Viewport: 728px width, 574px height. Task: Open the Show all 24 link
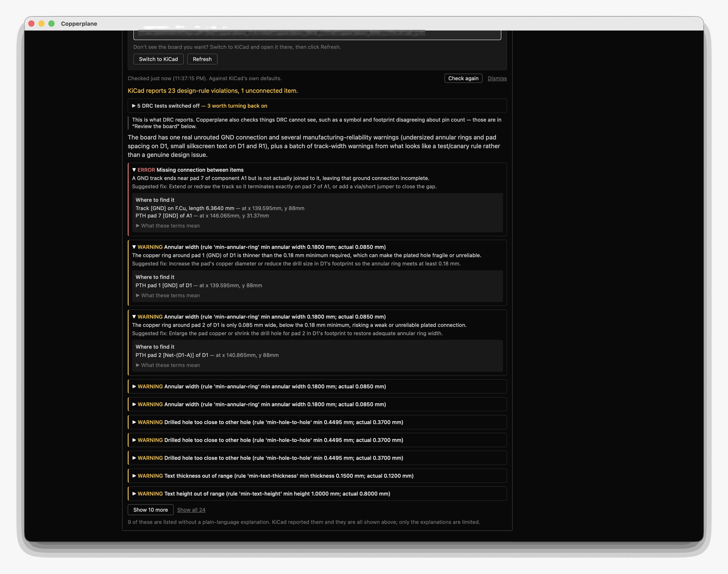[191, 510]
